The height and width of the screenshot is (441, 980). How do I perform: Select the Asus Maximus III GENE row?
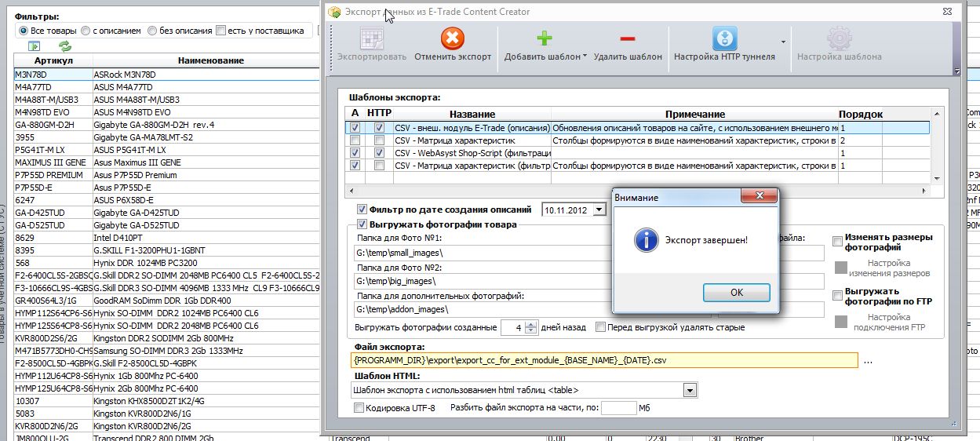(167, 162)
